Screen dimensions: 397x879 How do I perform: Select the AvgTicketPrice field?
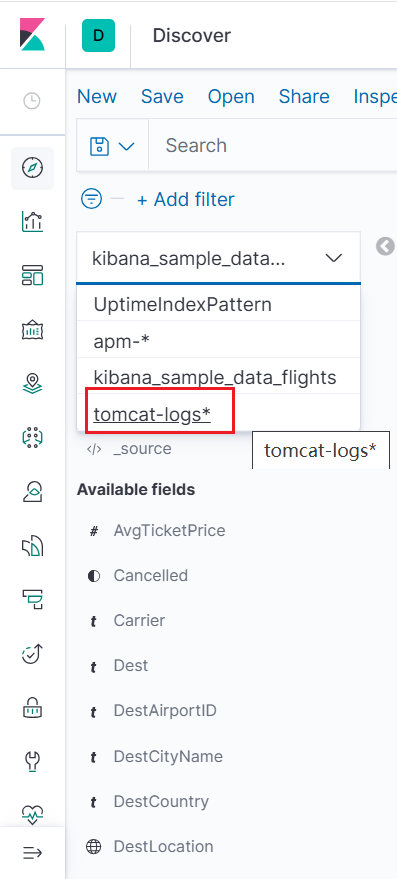click(x=169, y=530)
